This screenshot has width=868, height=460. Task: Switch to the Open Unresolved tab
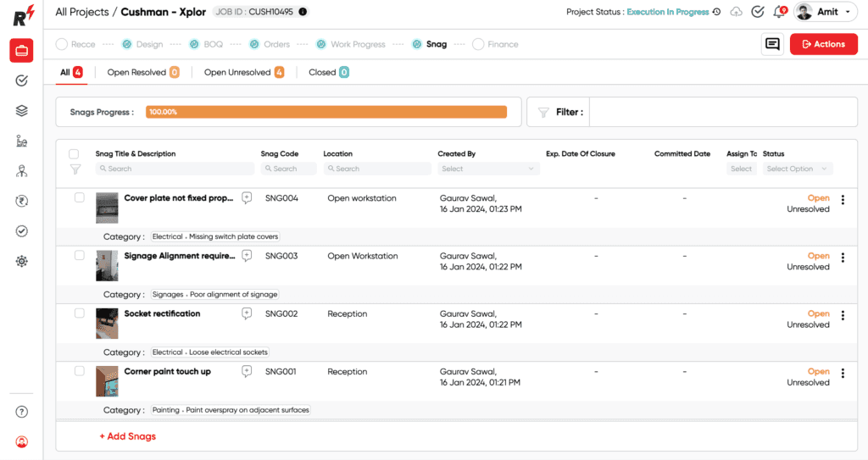tap(243, 73)
